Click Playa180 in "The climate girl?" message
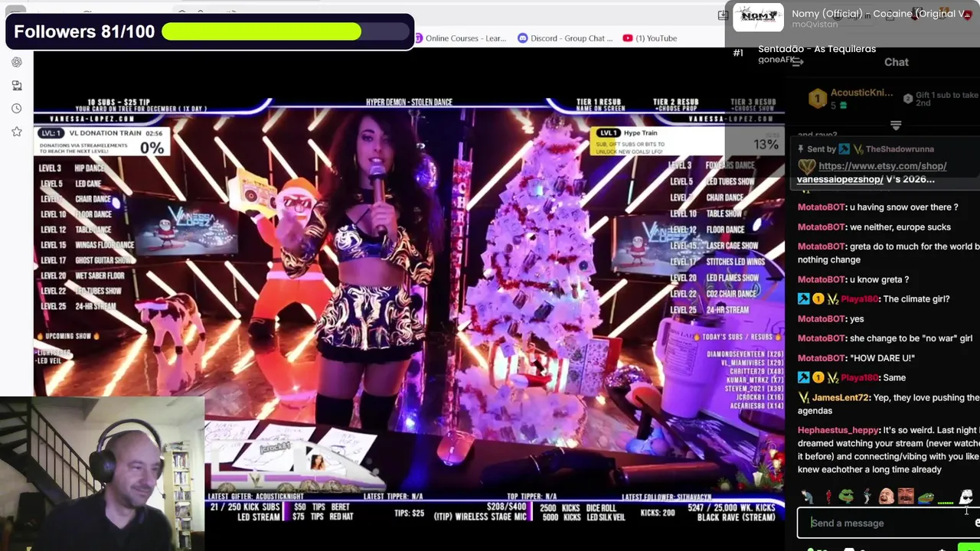The width and height of the screenshot is (980, 551). point(859,299)
